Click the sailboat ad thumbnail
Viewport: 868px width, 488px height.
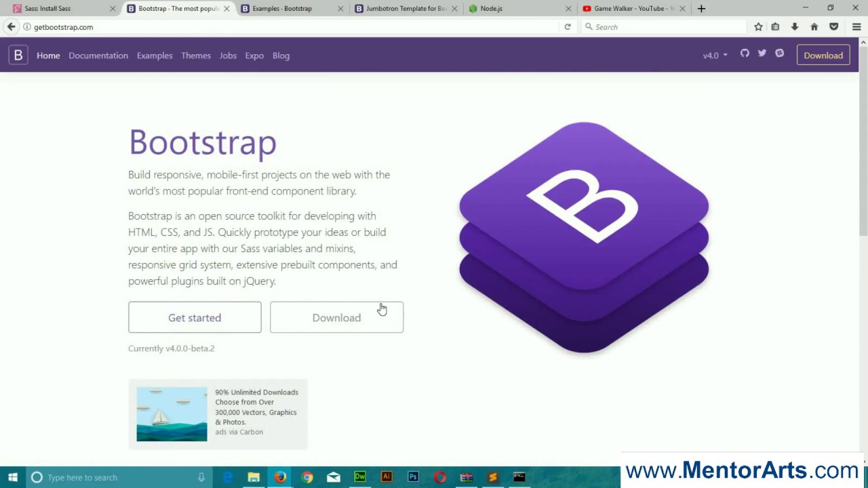tap(172, 414)
